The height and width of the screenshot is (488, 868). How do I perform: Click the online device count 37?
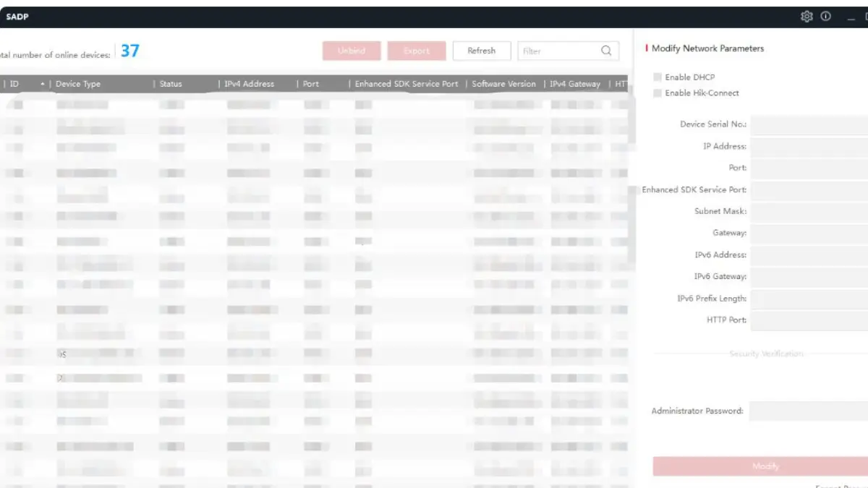(130, 51)
